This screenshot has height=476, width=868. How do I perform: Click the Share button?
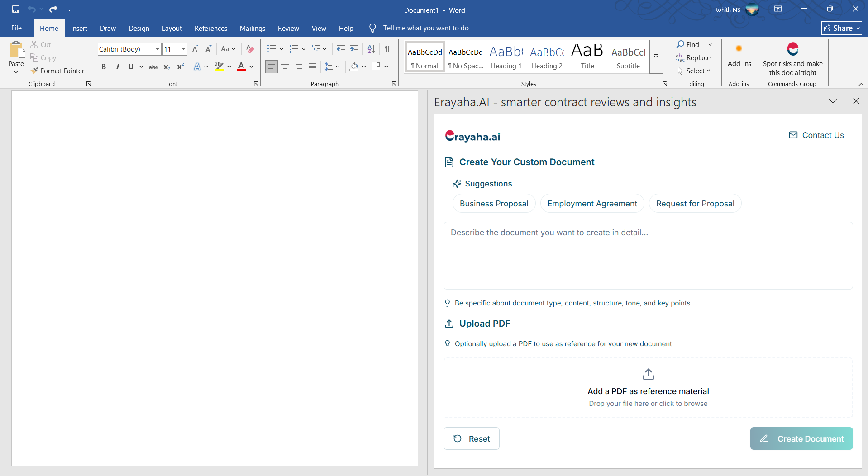(x=842, y=28)
